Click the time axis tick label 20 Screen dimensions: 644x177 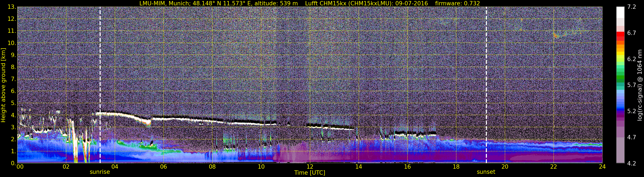[x=505, y=167]
